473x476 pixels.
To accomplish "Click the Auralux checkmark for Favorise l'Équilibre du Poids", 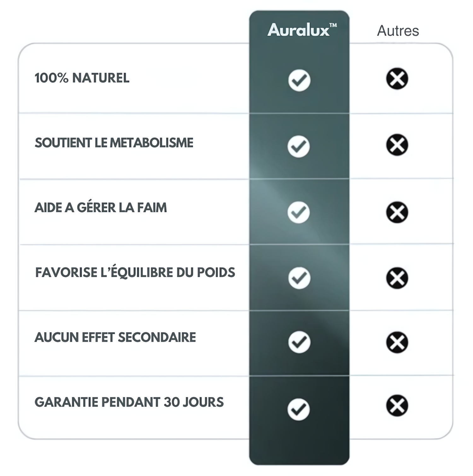I will 299,278.
